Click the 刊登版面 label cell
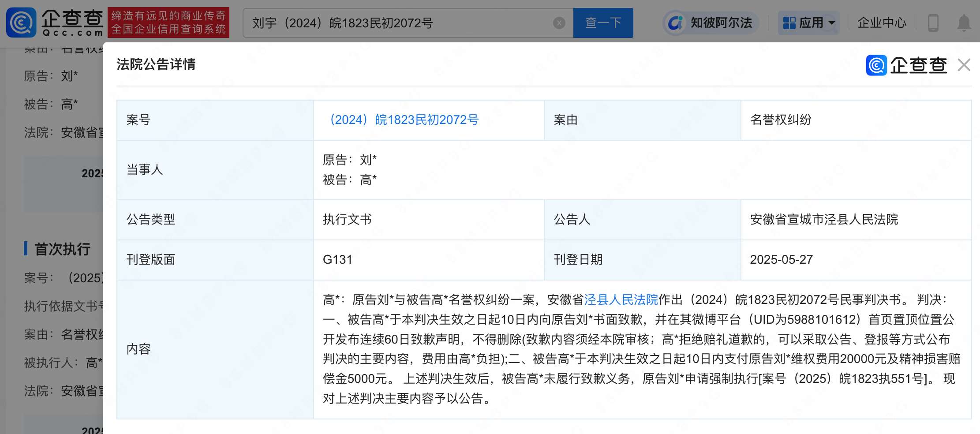Viewport: 980px width, 434px height. click(x=215, y=260)
